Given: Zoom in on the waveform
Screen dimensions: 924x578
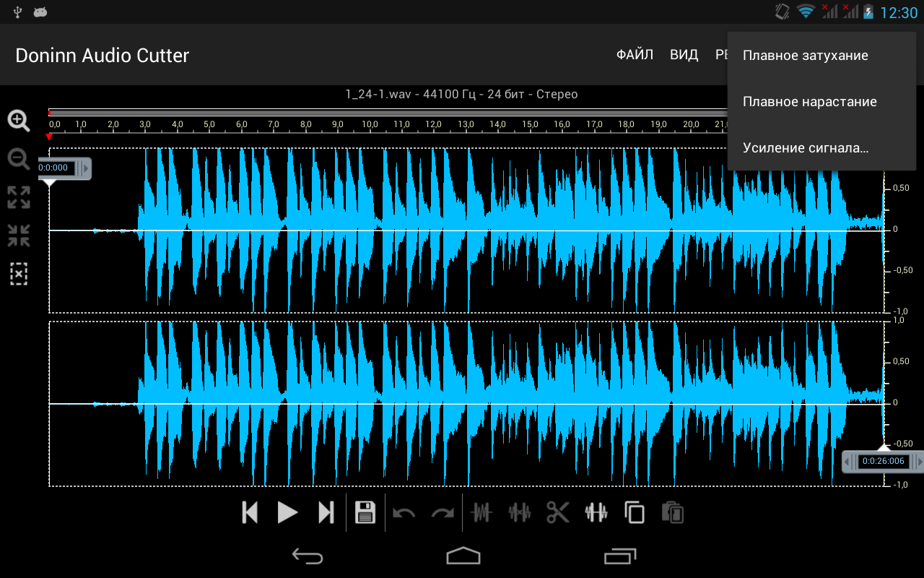Looking at the screenshot, I should (x=19, y=121).
